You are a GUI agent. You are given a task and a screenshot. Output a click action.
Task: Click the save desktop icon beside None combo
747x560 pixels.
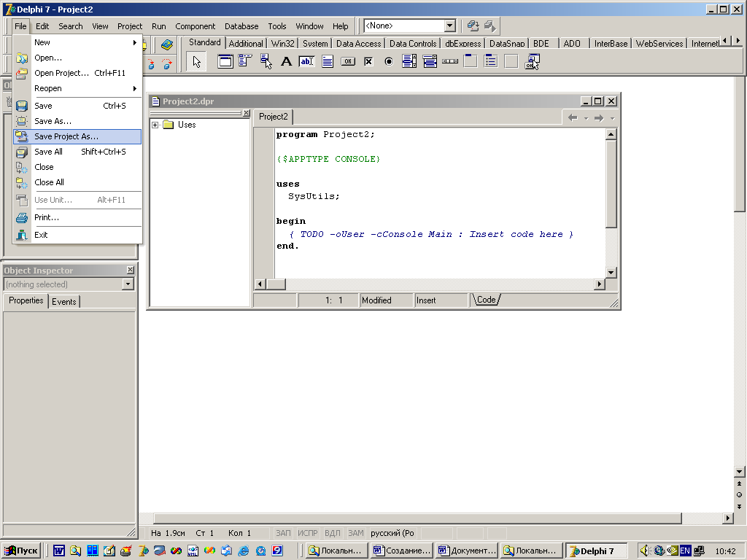point(473,26)
